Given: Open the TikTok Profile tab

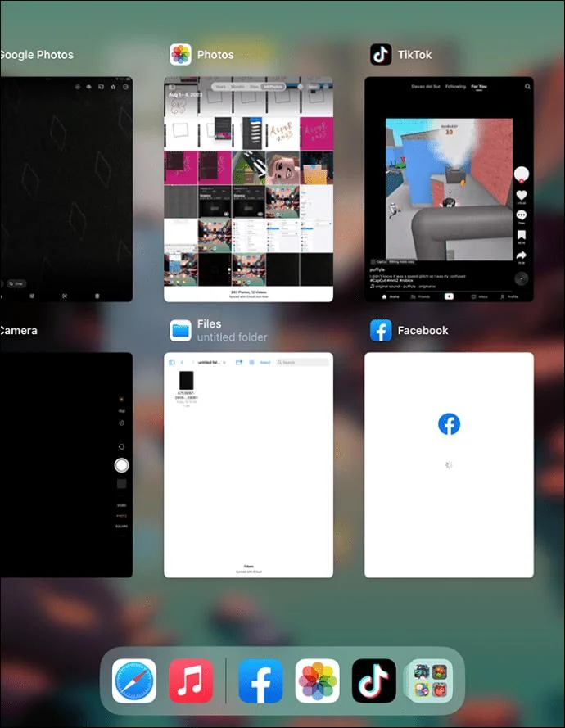Looking at the screenshot, I should coord(508,296).
